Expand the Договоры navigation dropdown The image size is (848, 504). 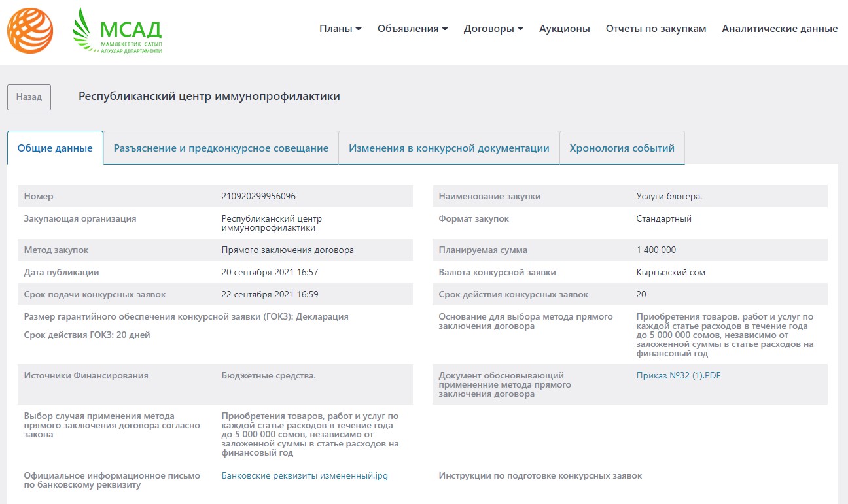(493, 29)
